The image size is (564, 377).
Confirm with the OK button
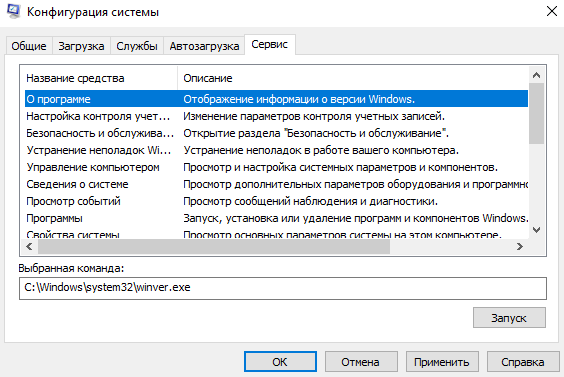pos(280,362)
